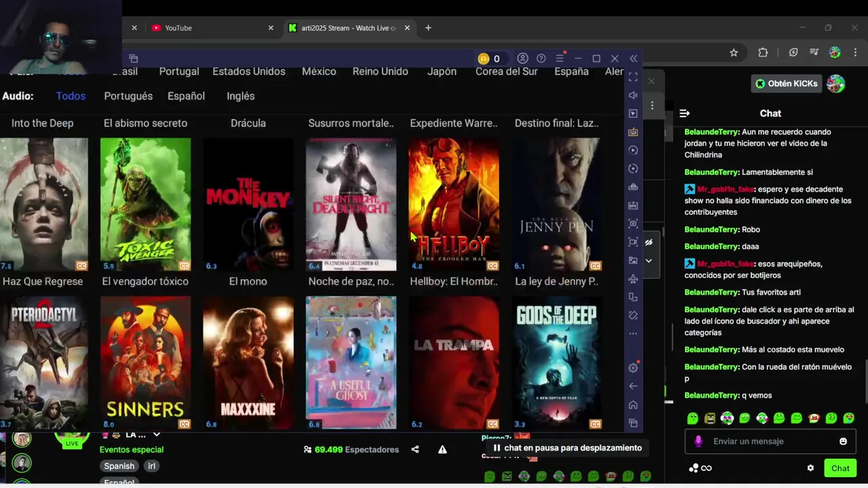Click the Spanish tag below stream
868x488 pixels.
pyautogui.click(x=119, y=466)
